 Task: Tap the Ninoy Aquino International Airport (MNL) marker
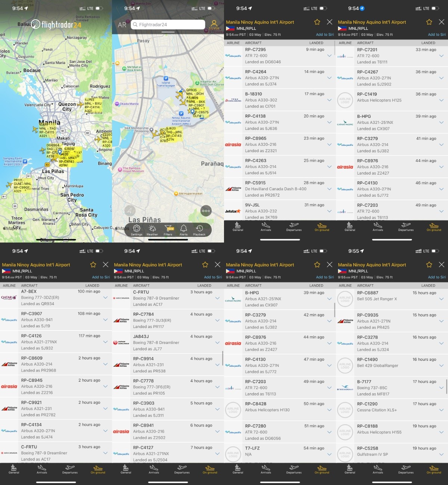[181, 113]
